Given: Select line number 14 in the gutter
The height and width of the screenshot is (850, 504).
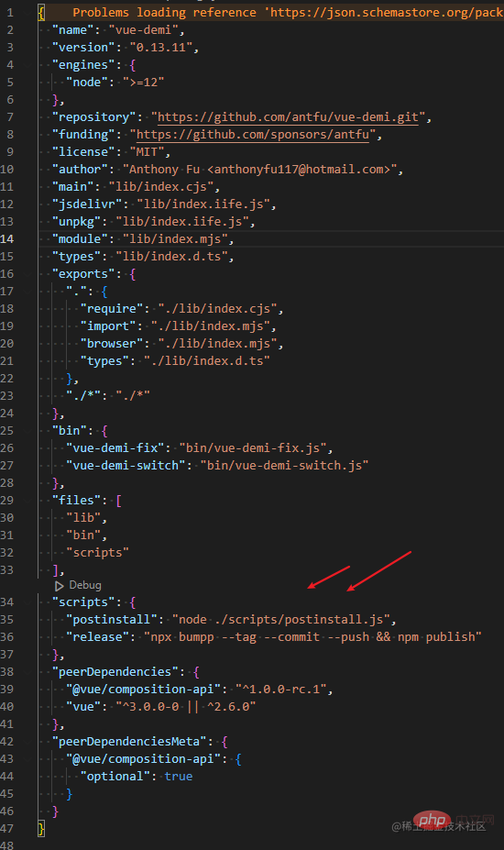Looking at the screenshot, I should (7, 239).
